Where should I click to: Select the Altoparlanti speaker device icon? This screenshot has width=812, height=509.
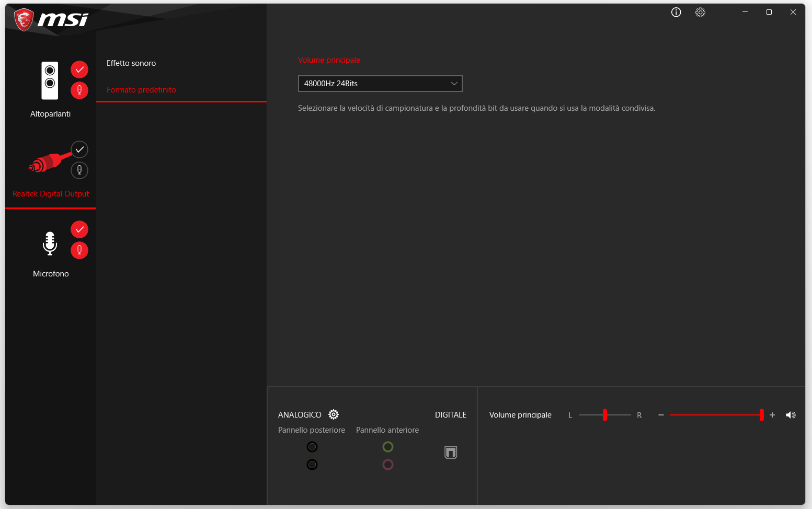[50, 80]
